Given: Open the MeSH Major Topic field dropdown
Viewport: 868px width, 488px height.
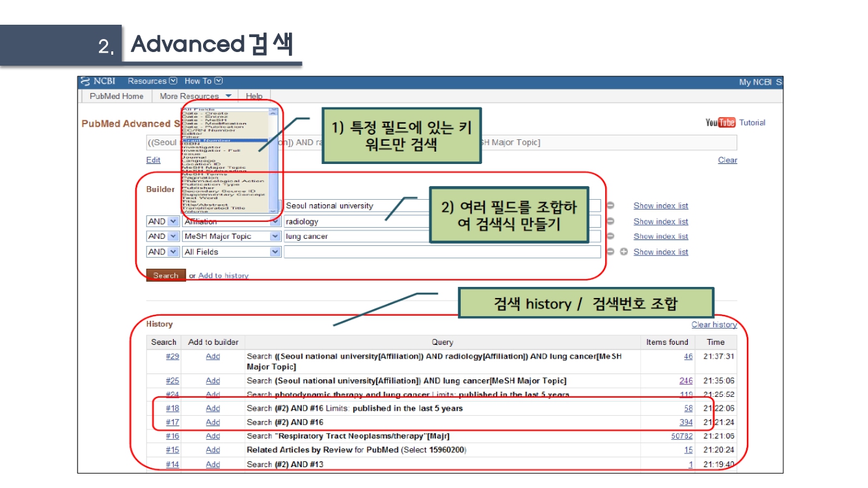Looking at the screenshot, I should tap(232, 236).
